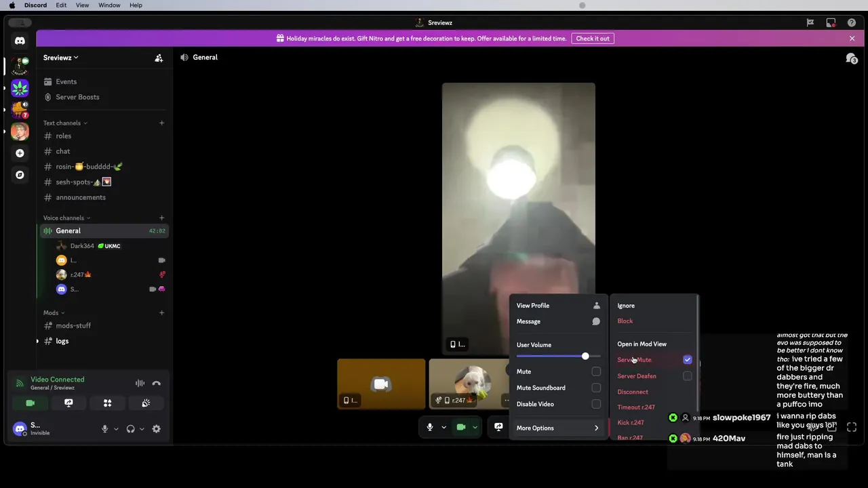Viewport: 868px width, 488px height.
Task: Show the voice channel chat icon
Action: click(x=852, y=58)
